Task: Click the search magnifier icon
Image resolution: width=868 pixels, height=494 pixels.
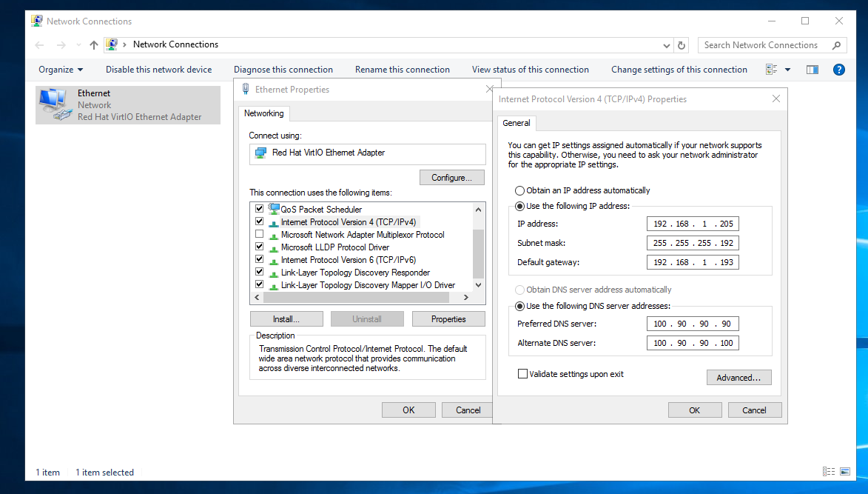Action: (836, 45)
